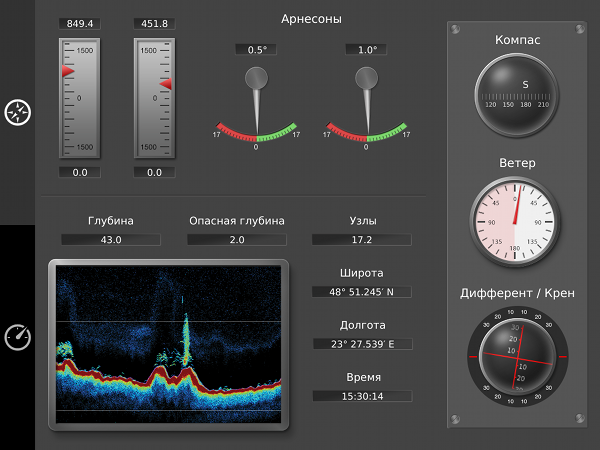Click the red marker on the left vertical gauge
Screen dimensions: 600x450
[x=67, y=72]
